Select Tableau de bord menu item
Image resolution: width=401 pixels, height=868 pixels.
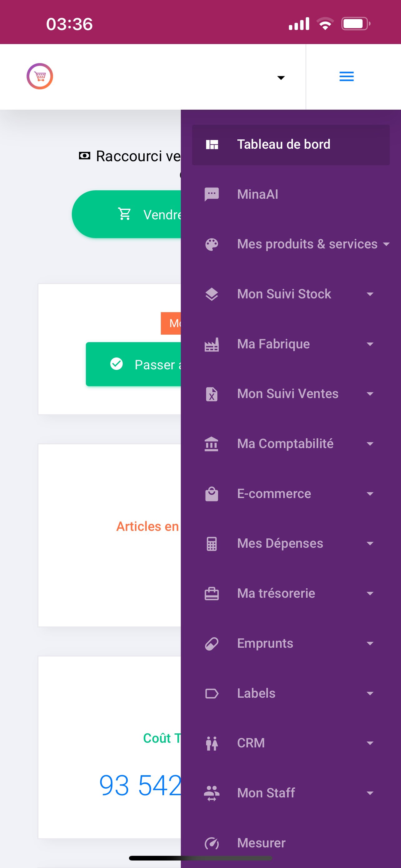pos(290,145)
